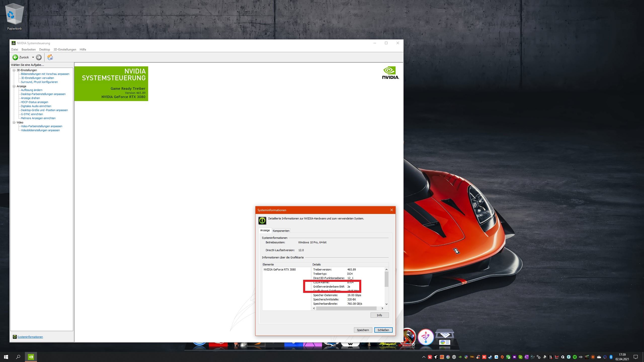
Task: Open HDCP-Status anzeigen
Action: pyautogui.click(x=34, y=102)
